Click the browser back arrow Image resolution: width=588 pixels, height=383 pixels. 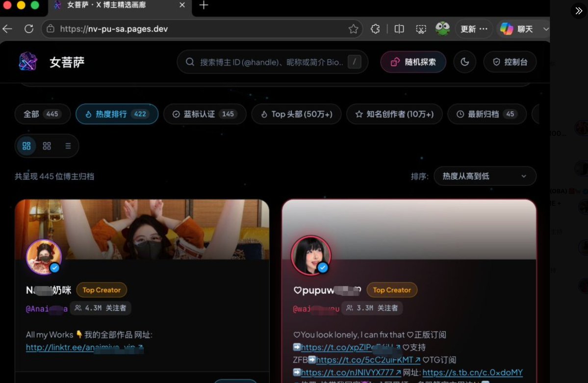(7, 29)
